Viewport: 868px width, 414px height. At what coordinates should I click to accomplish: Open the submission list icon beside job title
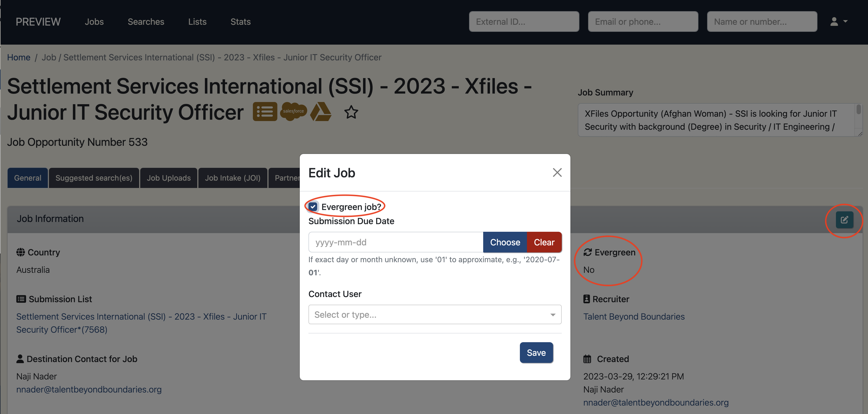click(265, 112)
